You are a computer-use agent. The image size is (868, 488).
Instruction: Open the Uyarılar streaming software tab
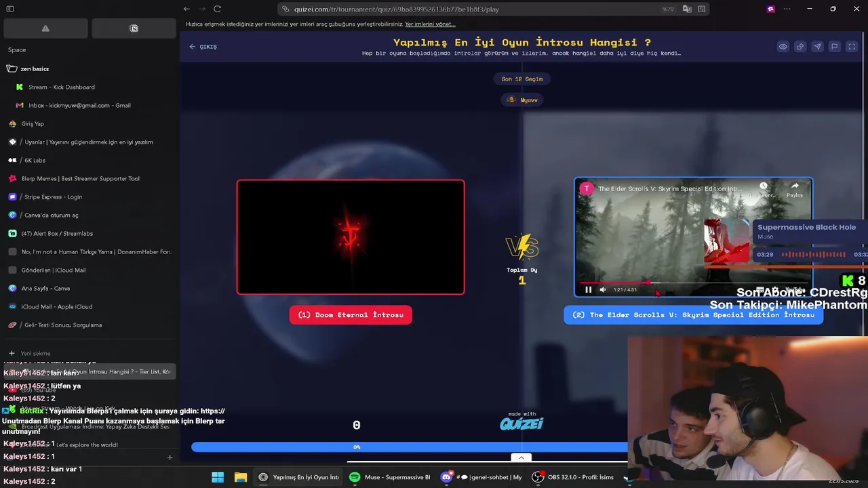tap(90, 142)
